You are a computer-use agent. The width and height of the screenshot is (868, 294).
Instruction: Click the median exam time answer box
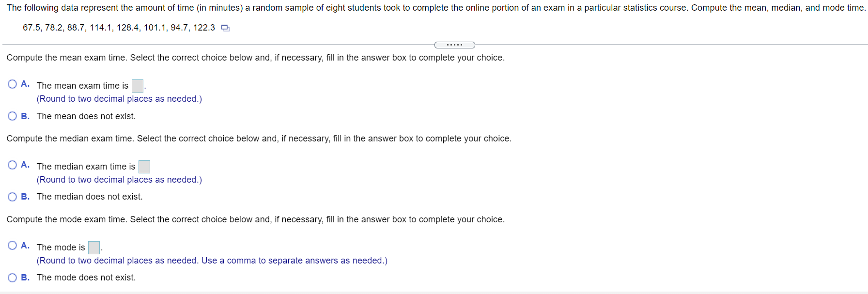point(144,167)
